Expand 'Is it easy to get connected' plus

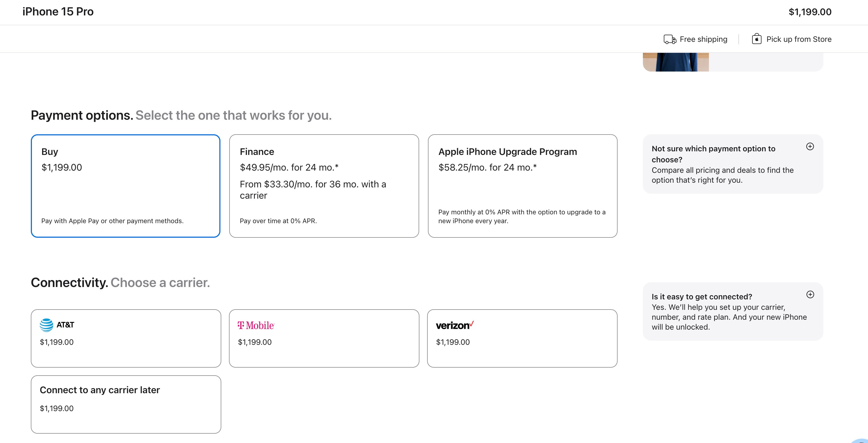810,295
